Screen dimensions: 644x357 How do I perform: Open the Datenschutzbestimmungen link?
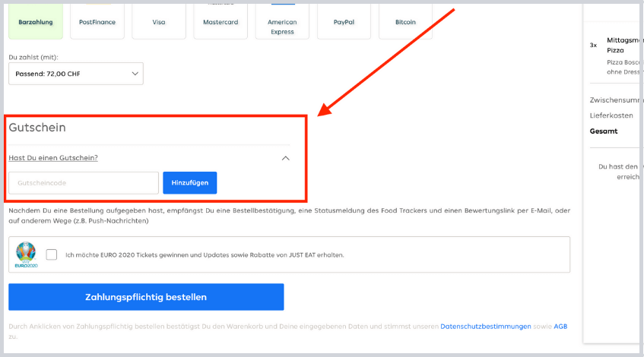[485, 326]
